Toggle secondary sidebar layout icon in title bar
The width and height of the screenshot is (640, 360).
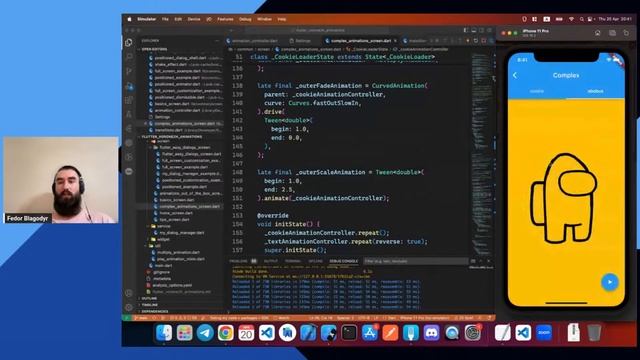(481, 30)
